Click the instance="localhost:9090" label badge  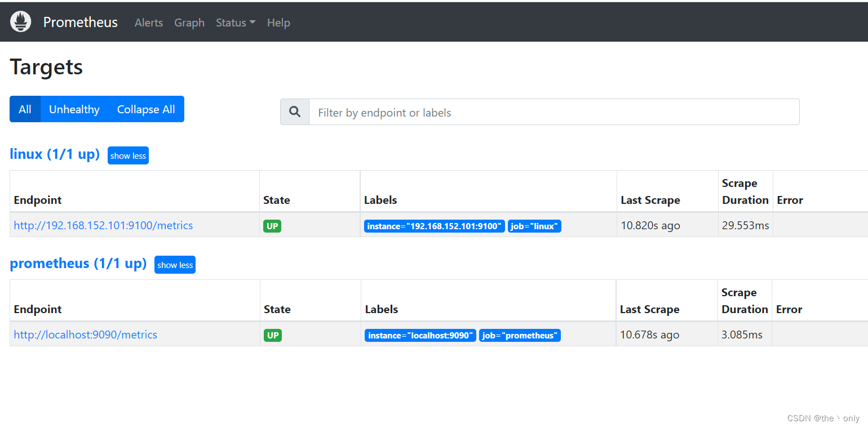click(x=420, y=336)
